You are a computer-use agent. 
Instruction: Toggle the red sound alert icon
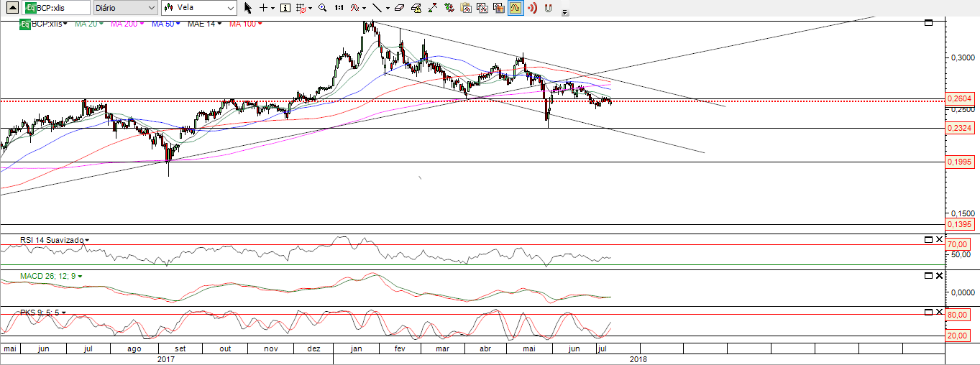[x=532, y=8]
